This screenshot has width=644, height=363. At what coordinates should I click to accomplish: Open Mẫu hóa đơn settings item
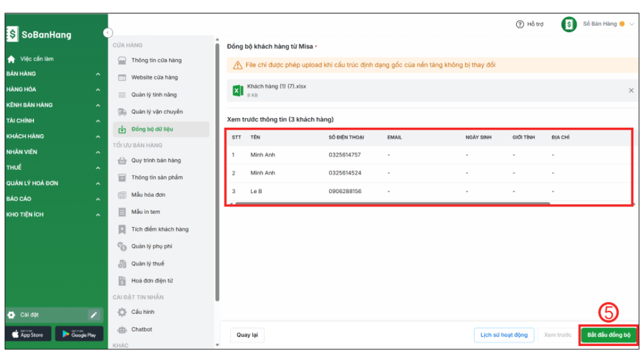(x=148, y=195)
